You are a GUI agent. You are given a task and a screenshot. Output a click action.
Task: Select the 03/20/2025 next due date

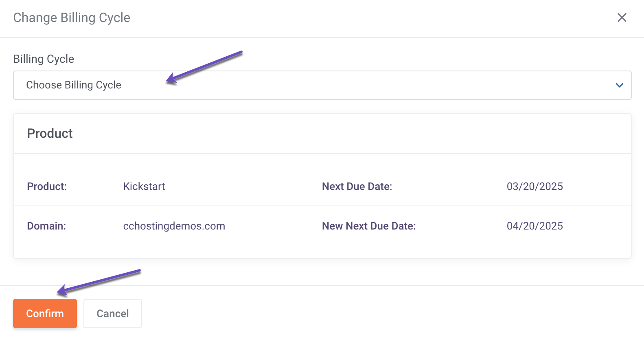[534, 187]
